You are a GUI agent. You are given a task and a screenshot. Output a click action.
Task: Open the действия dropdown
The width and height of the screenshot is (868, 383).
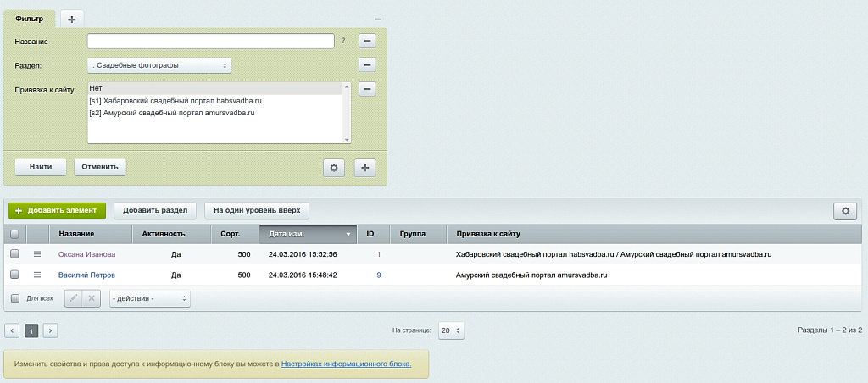click(150, 298)
